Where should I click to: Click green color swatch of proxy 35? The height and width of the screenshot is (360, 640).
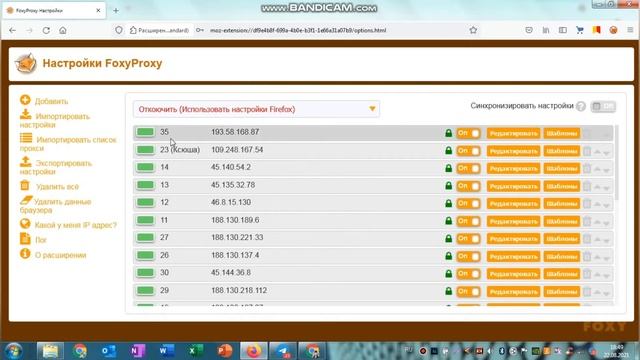tap(145, 132)
